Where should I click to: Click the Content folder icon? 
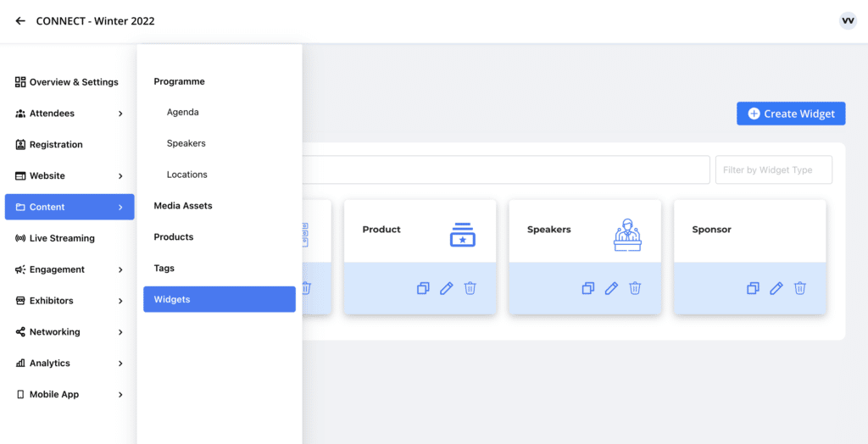click(20, 207)
